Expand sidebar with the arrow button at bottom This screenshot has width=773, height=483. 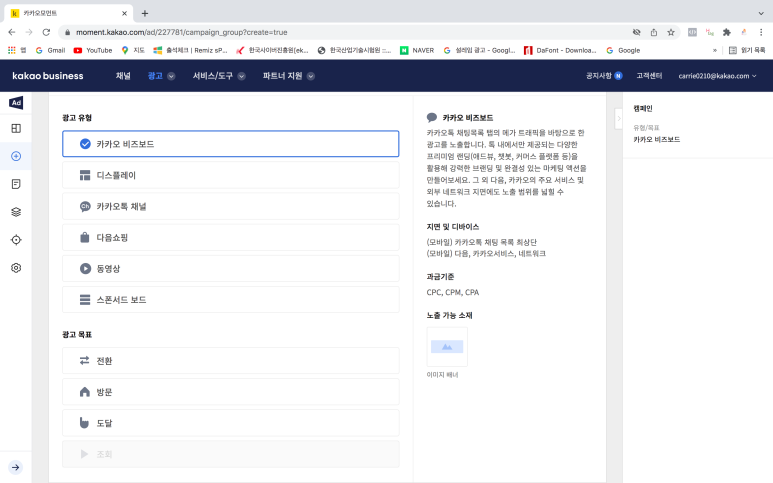click(16, 467)
